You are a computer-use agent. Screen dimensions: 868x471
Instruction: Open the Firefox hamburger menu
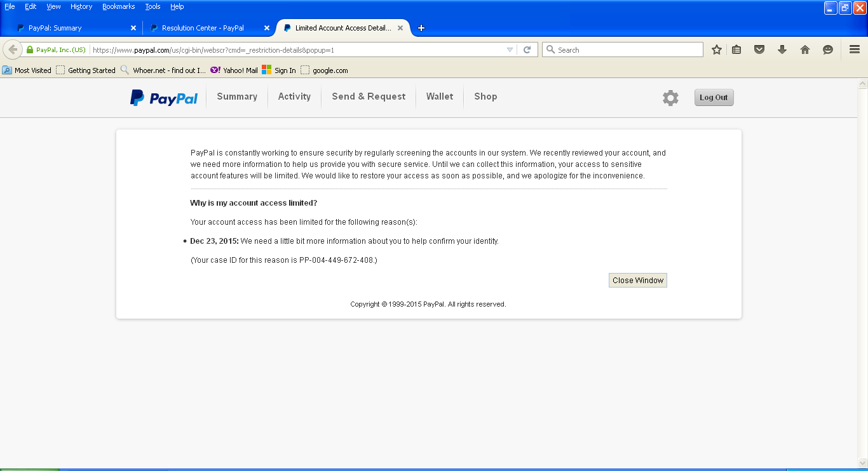pos(855,50)
